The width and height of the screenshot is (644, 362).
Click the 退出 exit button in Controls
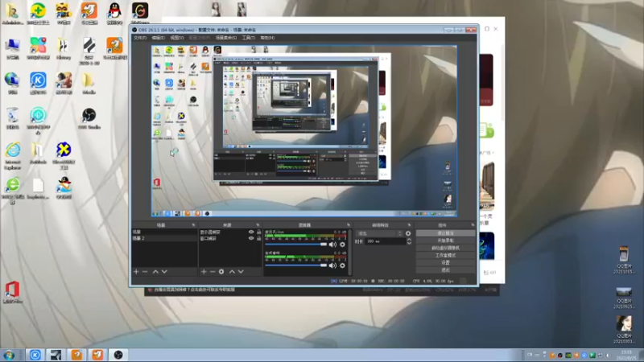(x=446, y=270)
